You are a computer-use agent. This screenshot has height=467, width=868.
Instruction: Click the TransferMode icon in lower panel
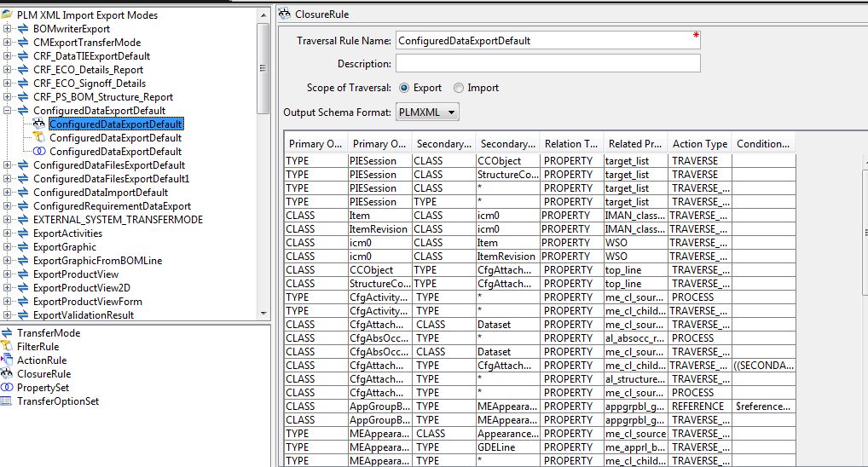[x=7, y=332]
